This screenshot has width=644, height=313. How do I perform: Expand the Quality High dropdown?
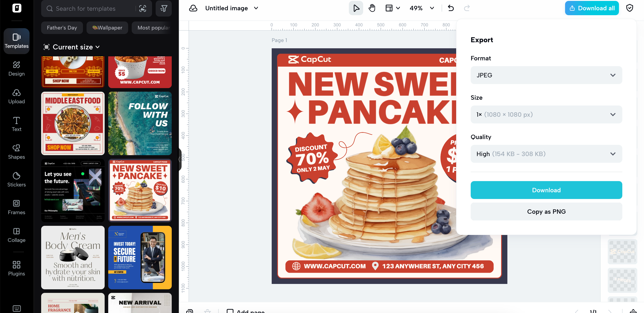point(546,154)
